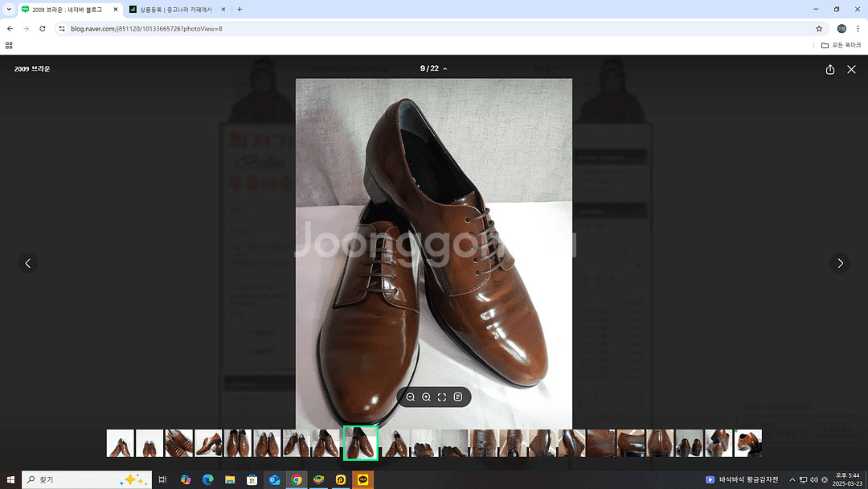Open the Chrome three-dot menu
The width and height of the screenshot is (868, 489).
858,29
